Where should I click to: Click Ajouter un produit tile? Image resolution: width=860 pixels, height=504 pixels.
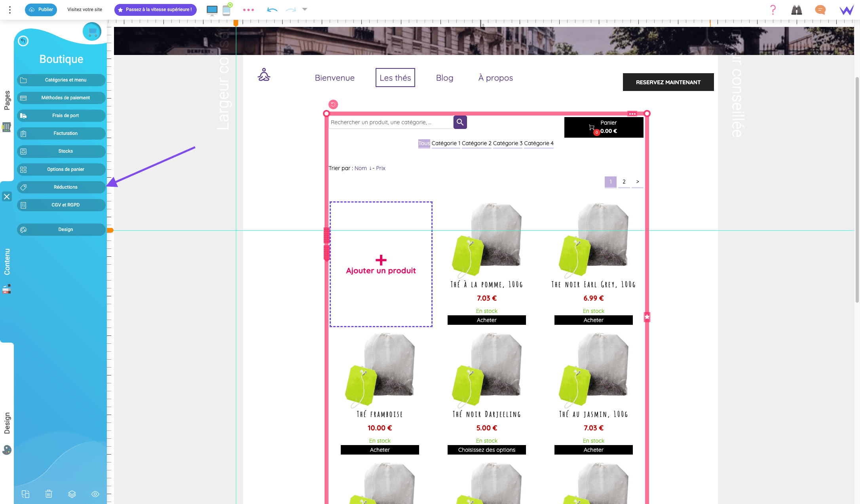(381, 264)
